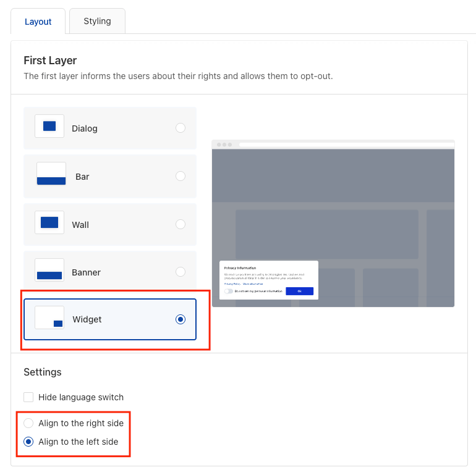
Task: Choose the Wall radio button
Action: (181, 224)
